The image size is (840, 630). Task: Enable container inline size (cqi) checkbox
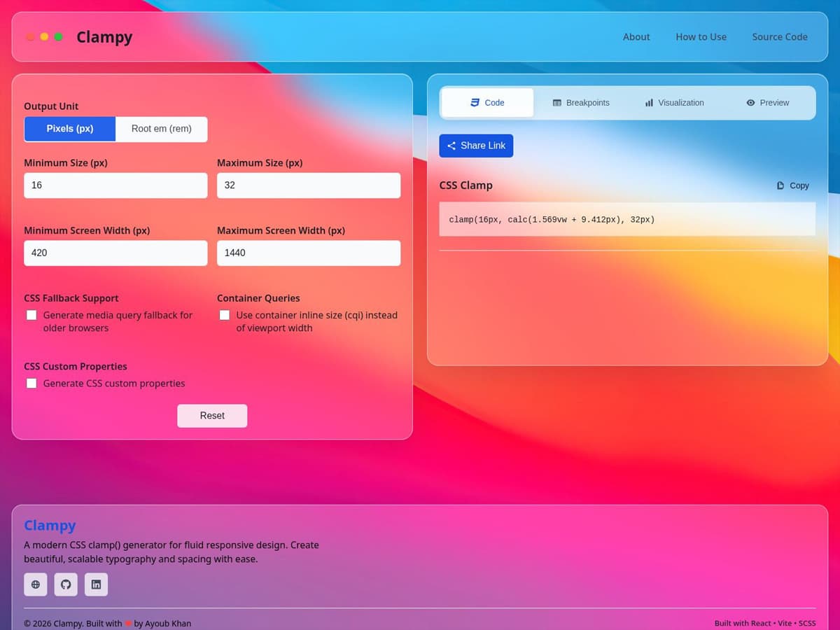[x=225, y=315]
